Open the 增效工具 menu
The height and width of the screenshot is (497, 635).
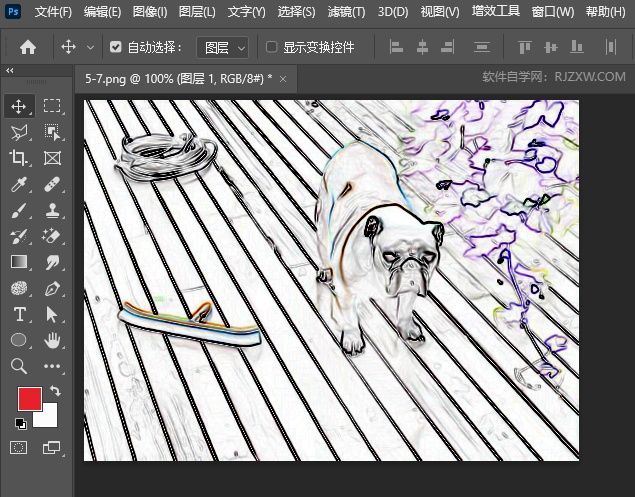point(496,11)
